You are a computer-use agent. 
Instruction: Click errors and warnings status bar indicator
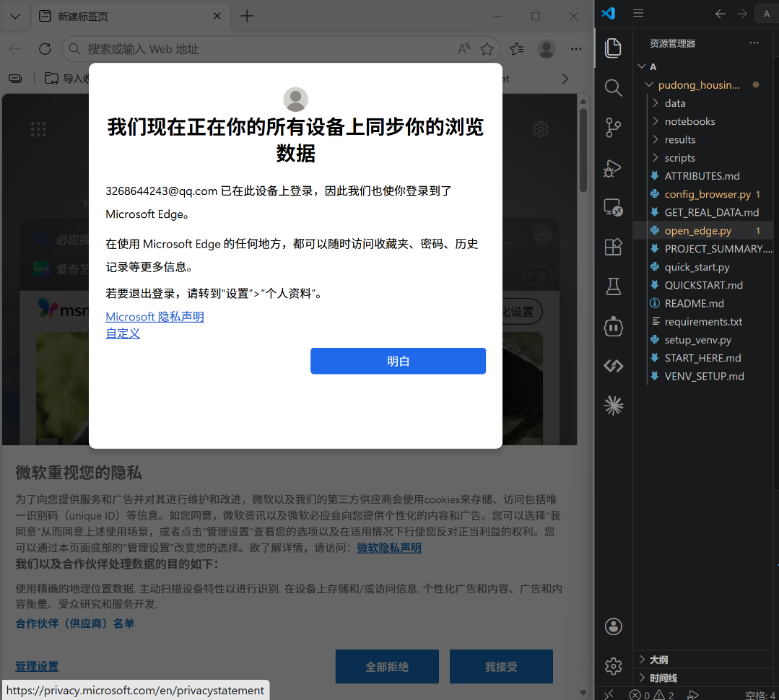(651, 694)
